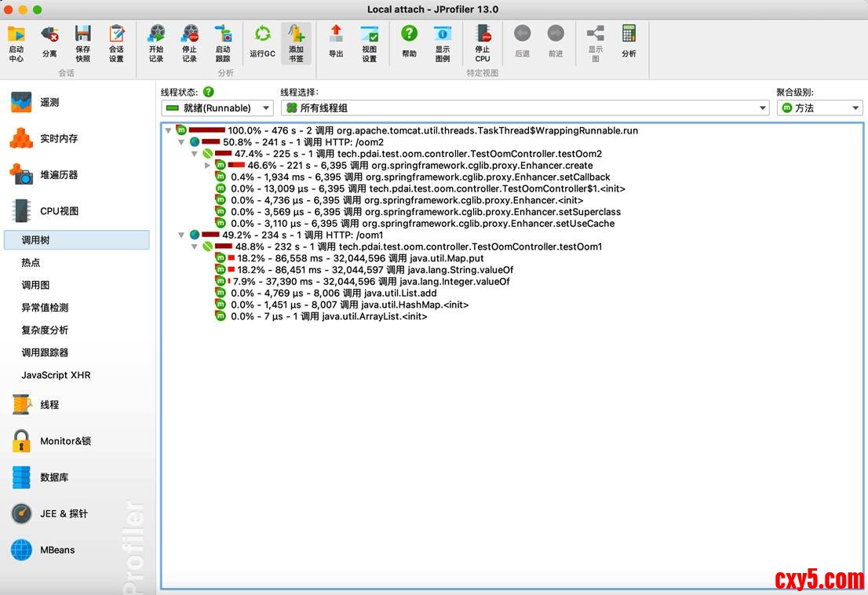The image size is (868, 595).
Task: Open the 线程状态 就绪(Runnable) dropdown
Action: (217, 108)
